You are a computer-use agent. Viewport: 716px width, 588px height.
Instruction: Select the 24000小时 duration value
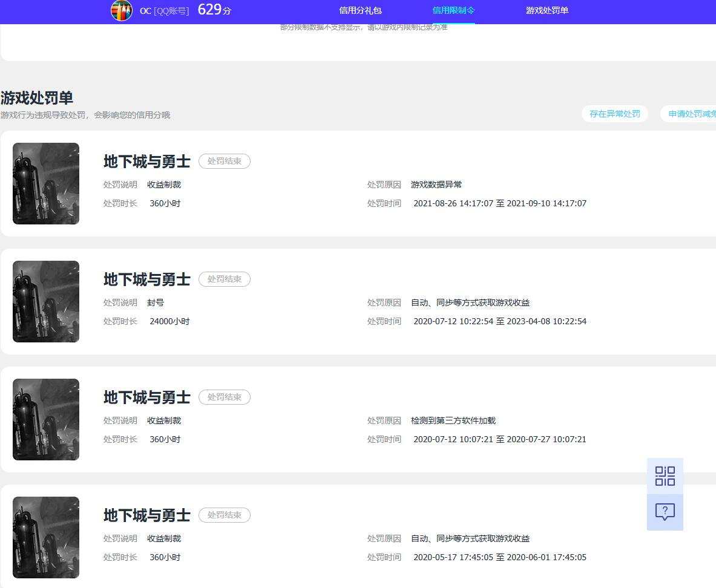tap(169, 321)
